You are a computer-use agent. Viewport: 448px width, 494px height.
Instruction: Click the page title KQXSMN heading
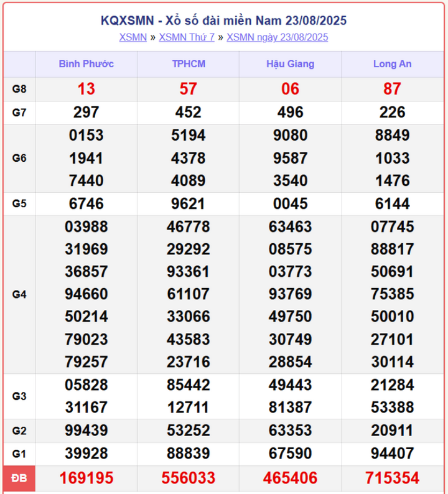point(223,21)
